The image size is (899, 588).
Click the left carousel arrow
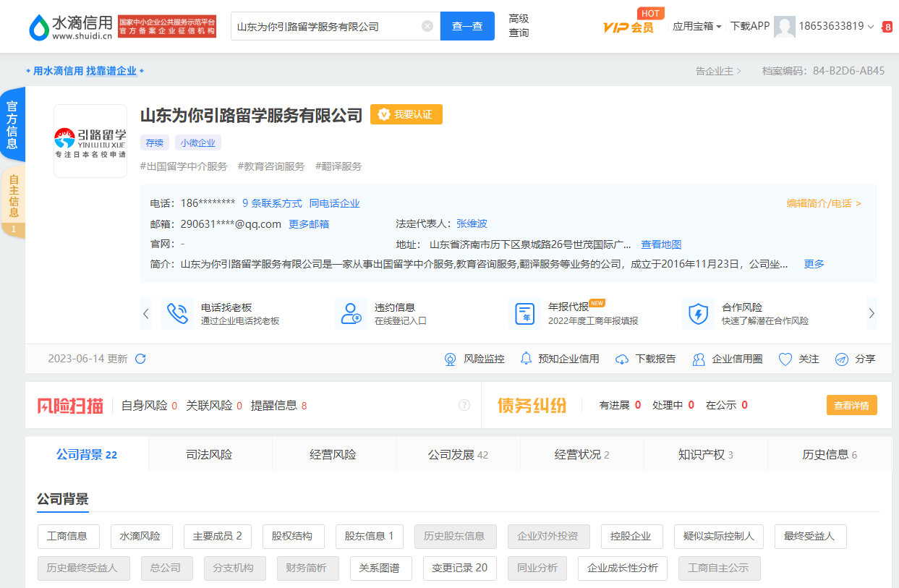[x=146, y=314]
